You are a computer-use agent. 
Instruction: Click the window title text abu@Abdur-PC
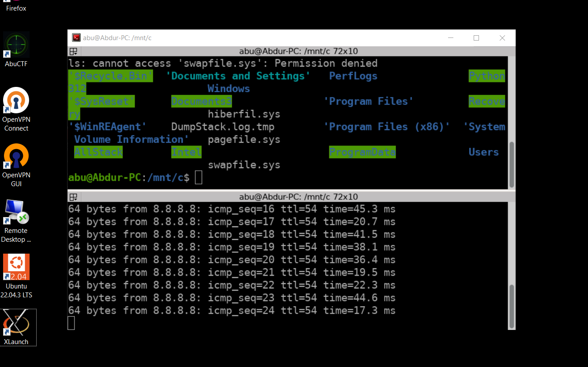(117, 38)
